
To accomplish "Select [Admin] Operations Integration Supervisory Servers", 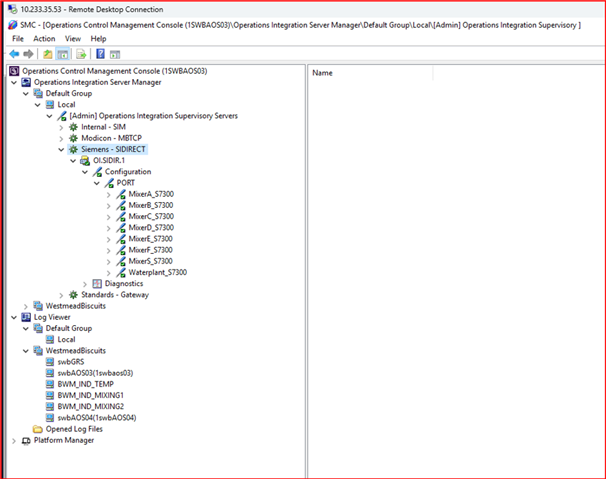I will pos(153,116).
